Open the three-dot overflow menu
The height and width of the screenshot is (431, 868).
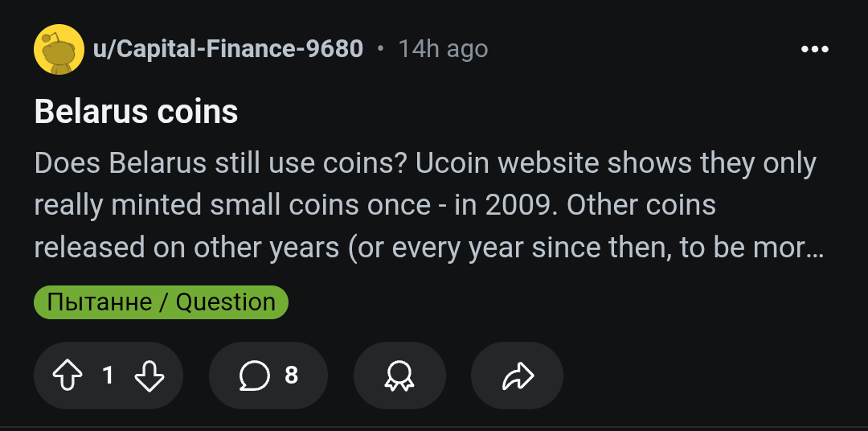tap(815, 50)
